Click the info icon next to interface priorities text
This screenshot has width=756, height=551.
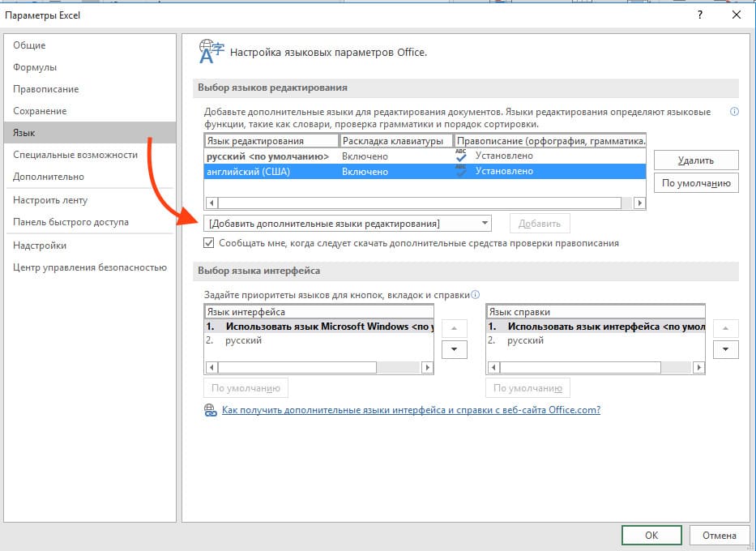(x=476, y=295)
